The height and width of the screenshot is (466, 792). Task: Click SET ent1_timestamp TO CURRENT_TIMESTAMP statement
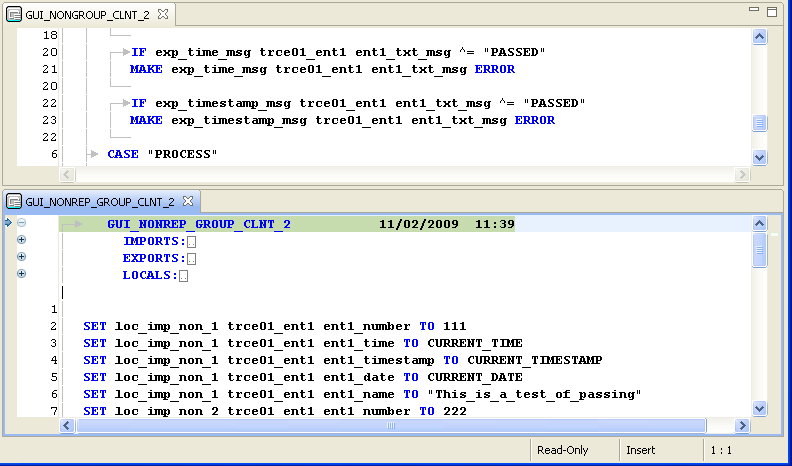(343, 360)
